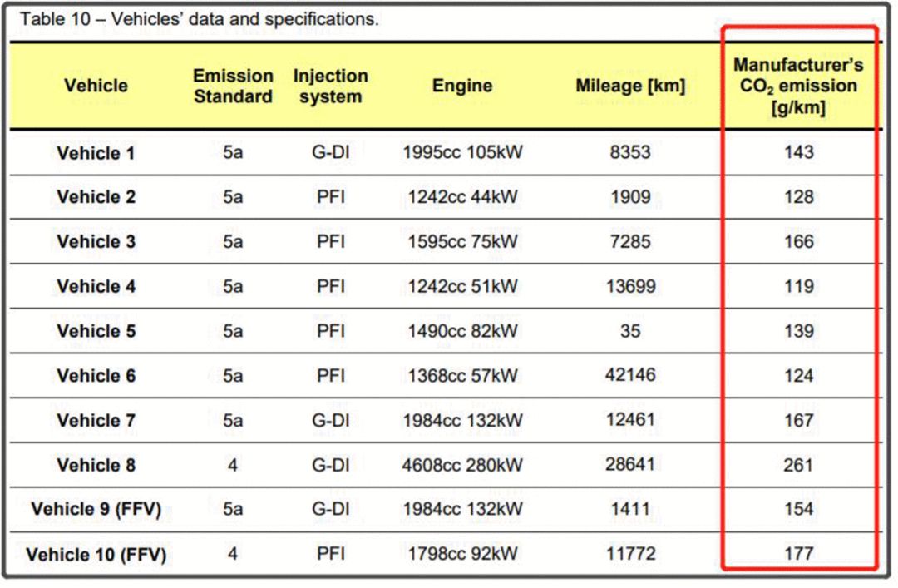Image resolution: width=898 pixels, height=588 pixels.
Task: Select the Vehicle 1 row label
Action: [96, 153]
